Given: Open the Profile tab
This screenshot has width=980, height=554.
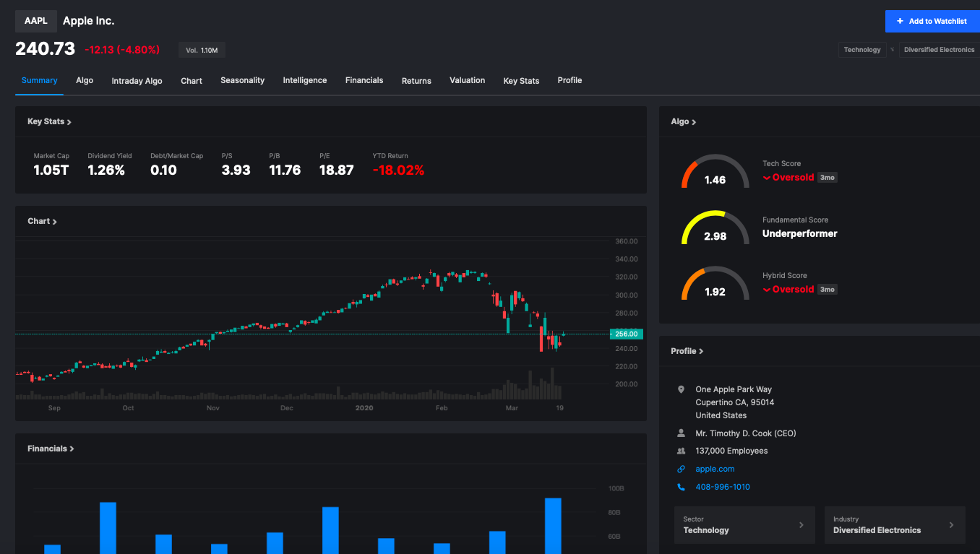Looking at the screenshot, I should (x=569, y=80).
